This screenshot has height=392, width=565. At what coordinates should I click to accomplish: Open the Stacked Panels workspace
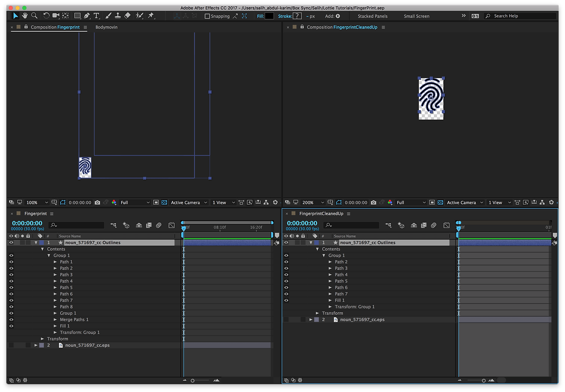pos(373,16)
